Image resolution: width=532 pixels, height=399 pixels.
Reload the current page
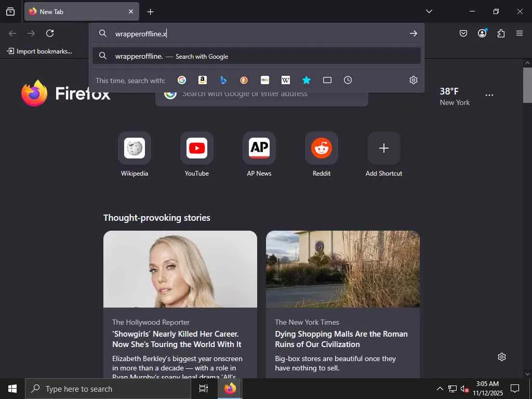(50, 33)
